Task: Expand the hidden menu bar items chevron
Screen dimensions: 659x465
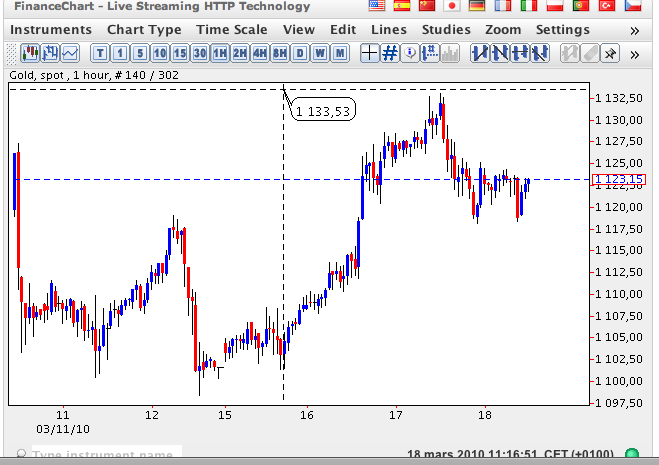Action: tap(634, 30)
